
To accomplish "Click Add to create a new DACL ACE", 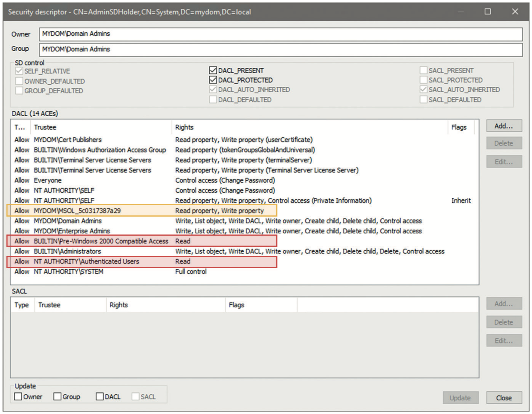I will [504, 126].
